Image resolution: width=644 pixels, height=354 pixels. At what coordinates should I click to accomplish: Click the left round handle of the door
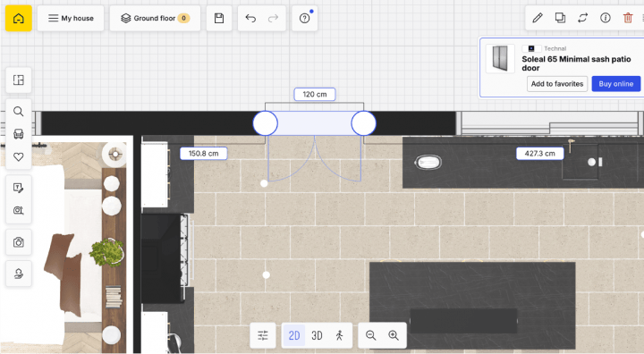click(266, 123)
